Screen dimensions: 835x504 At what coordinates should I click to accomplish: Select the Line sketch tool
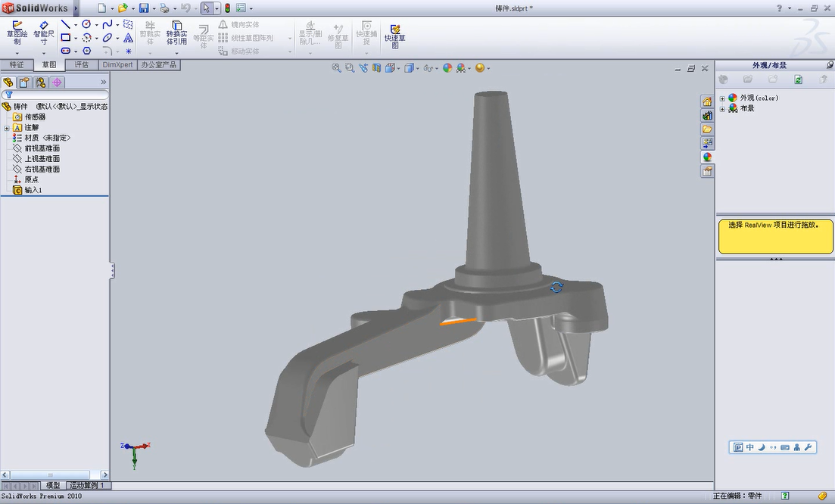(x=66, y=24)
